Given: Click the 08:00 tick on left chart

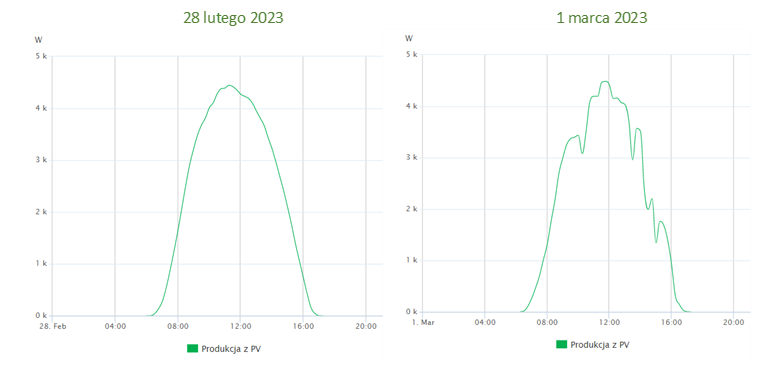Looking at the screenshot, I should point(178,326).
